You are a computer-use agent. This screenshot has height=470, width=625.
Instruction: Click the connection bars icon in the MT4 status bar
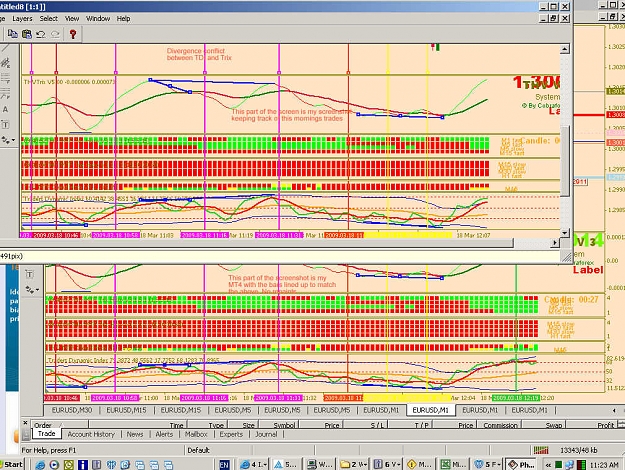pyautogui.click(x=541, y=450)
